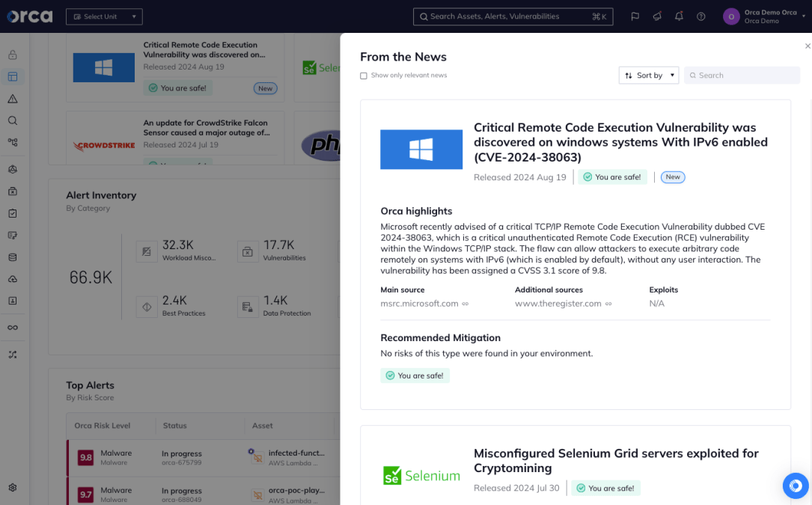The width and height of the screenshot is (812, 505).
Task: Click the briefcase icon in the sidebar
Action: 13,191
